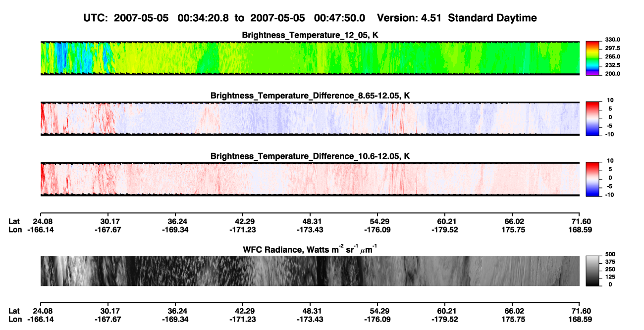Click longitude -169.34 on axis below WFC image
This screenshot has width=644, height=330.
(x=175, y=319)
